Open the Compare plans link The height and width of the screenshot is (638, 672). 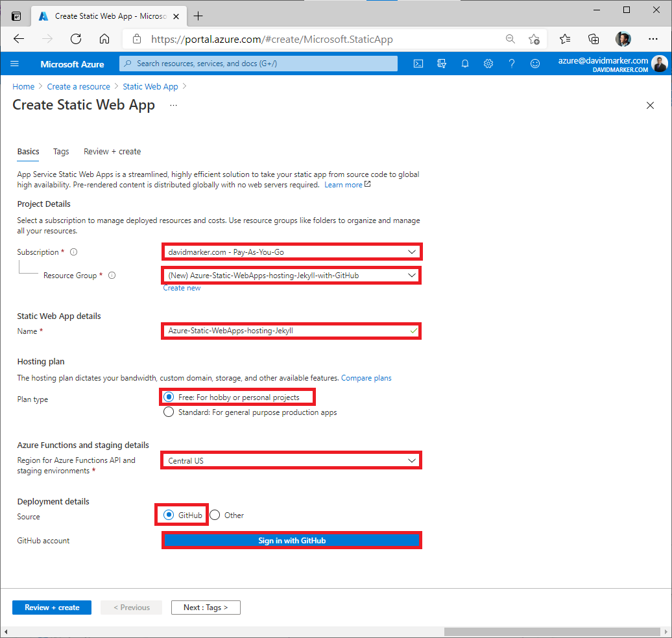(366, 378)
